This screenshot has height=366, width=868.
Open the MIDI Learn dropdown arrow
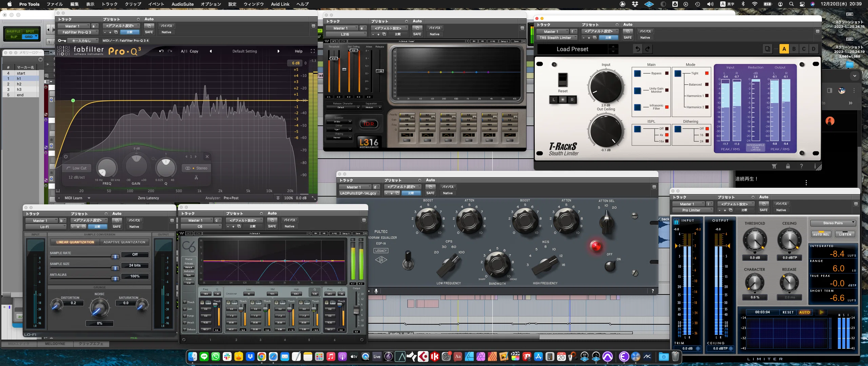tap(89, 198)
